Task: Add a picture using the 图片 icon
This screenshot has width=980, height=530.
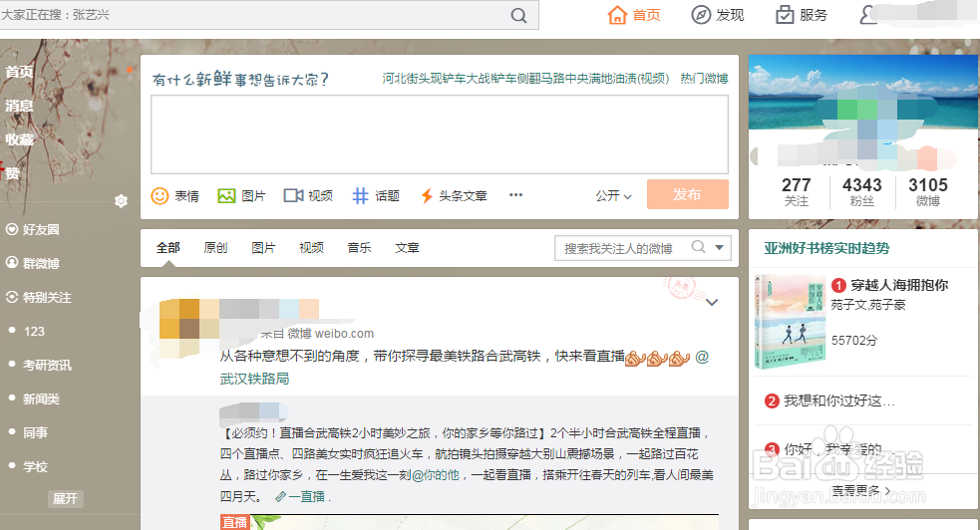Action: point(226,196)
